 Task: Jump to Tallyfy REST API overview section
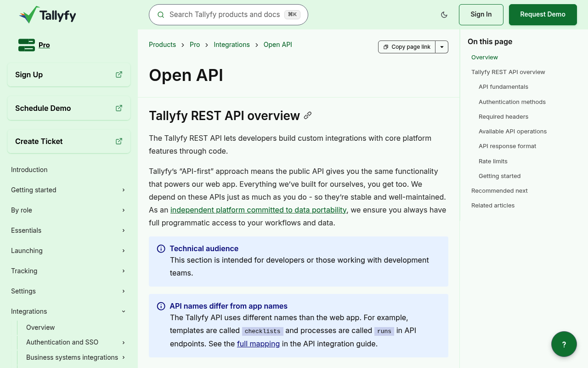tap(508, 72)
